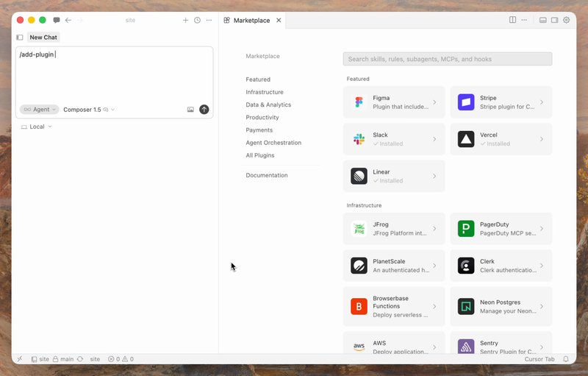Sync changes with status bar icon
Image resolution: width=588 pixels, height=376 pixels.
tap(80, 359)
